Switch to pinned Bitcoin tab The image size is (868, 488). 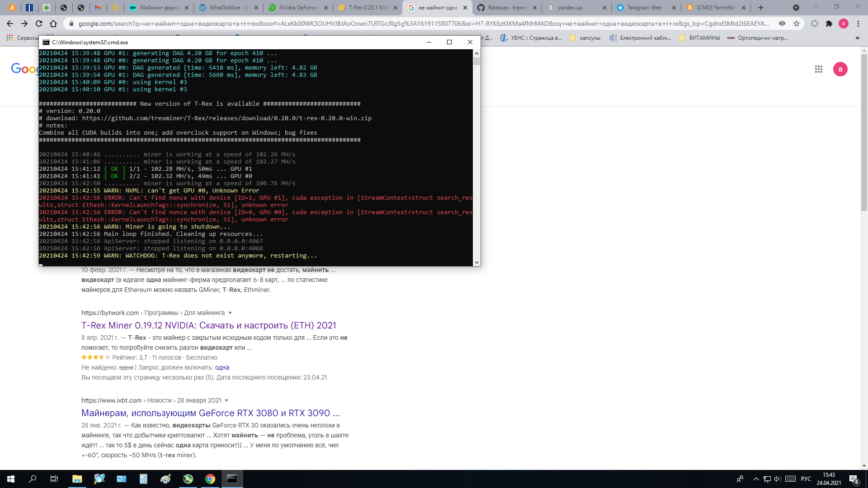(x=12, y=8)
